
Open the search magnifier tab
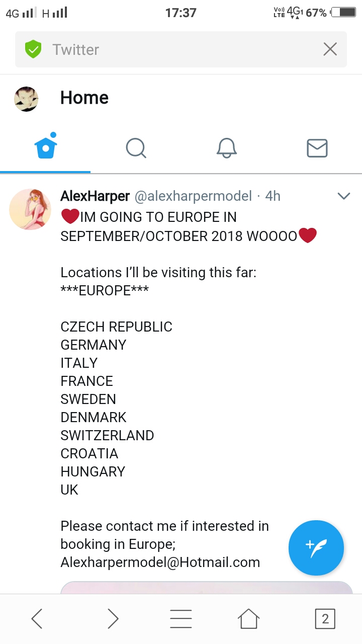(136, 148)
